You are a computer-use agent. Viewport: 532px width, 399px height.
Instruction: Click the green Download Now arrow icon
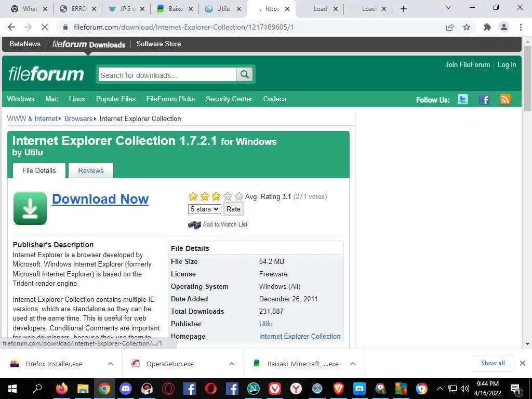30,208
